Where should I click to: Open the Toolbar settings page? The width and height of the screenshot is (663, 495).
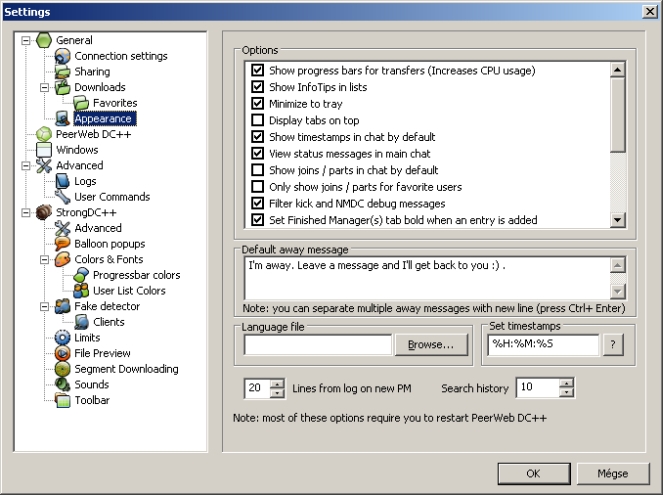pos(91,401)
